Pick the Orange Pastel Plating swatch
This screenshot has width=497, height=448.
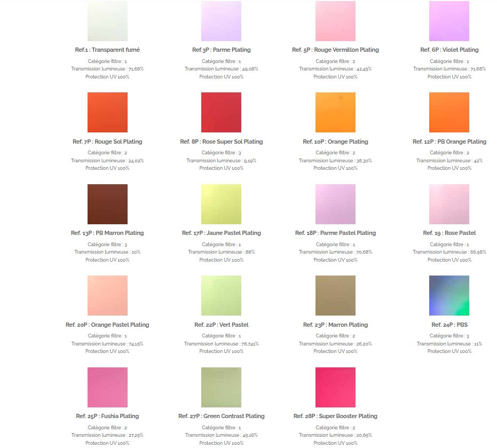tap(107, 295)
